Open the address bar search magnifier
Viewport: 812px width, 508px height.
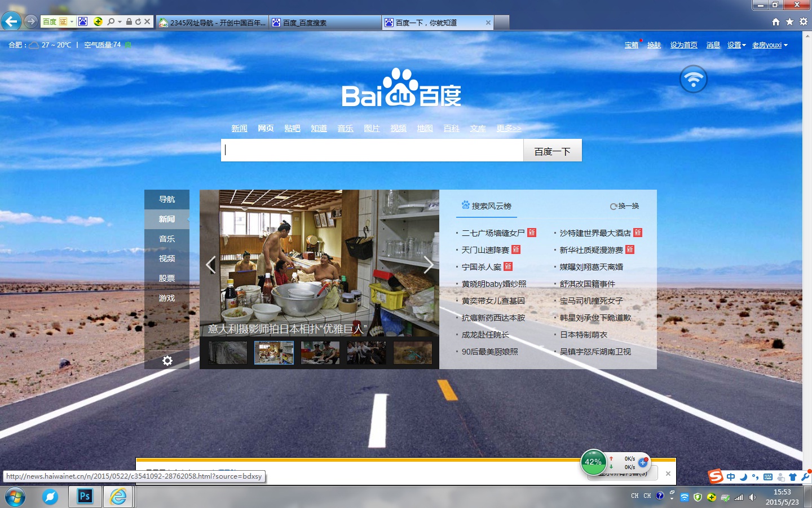pyautogui.click(x=111, y=21)
